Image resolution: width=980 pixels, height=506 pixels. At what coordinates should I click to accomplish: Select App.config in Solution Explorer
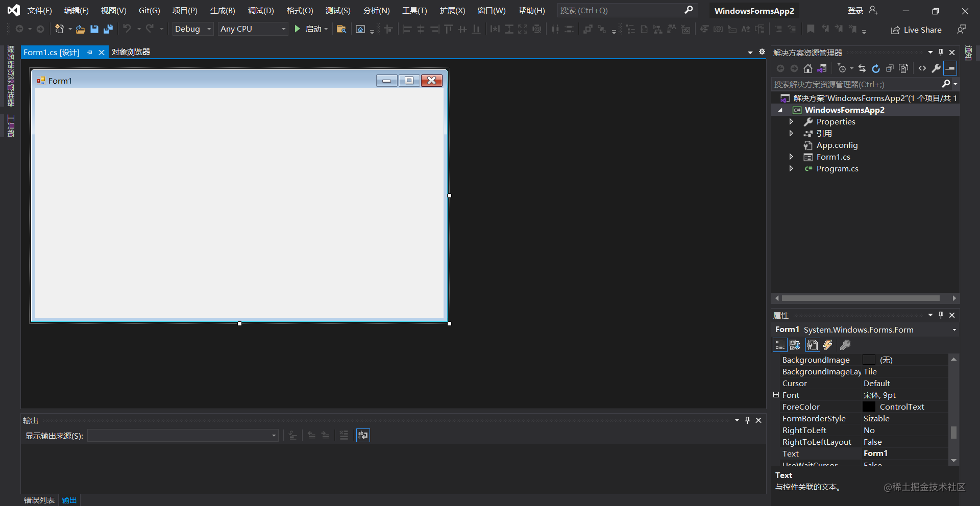837,145
